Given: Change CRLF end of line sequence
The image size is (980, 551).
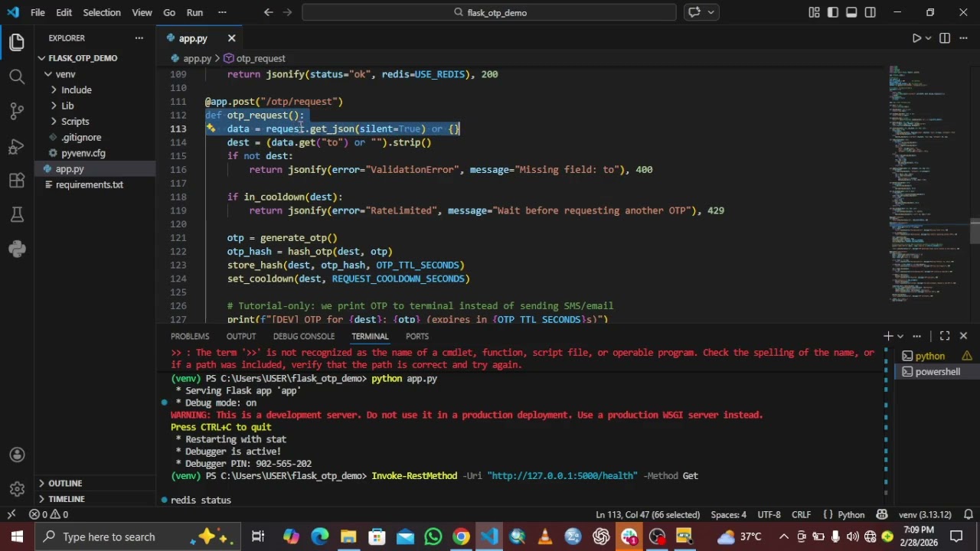Looking at the screenshot, I should coord(801,515).
